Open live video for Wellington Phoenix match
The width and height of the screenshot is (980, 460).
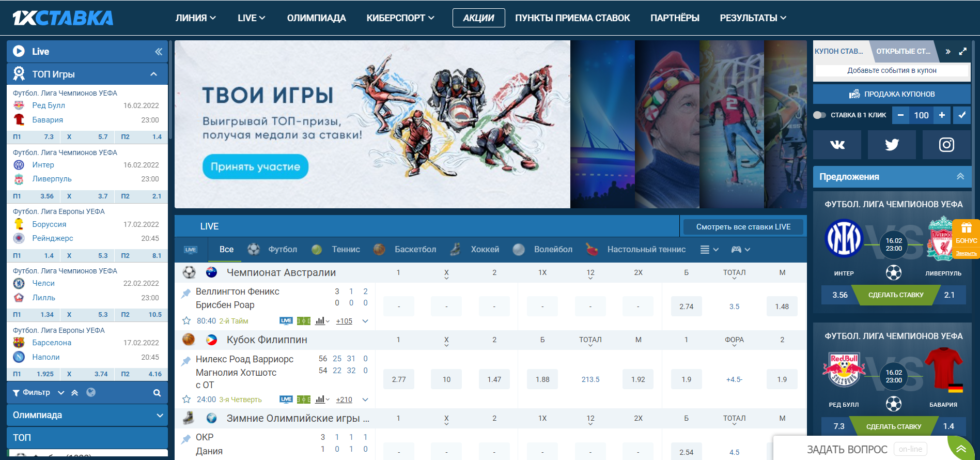point(286,321)
